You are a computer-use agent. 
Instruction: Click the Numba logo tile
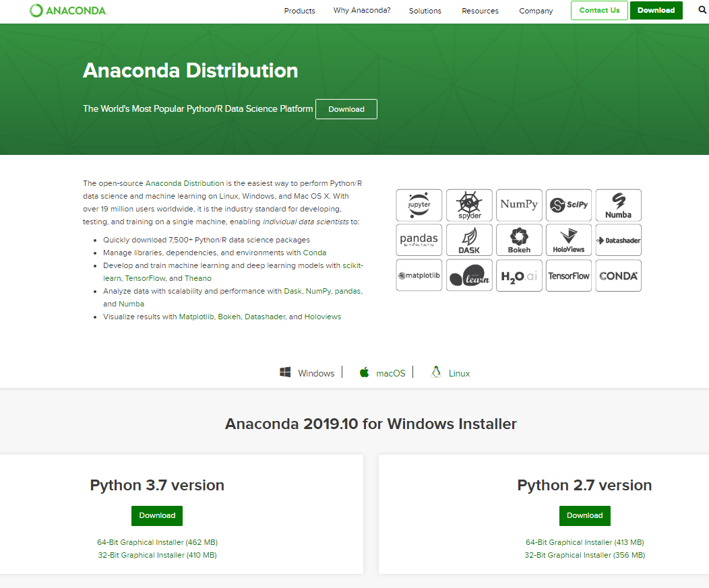(619, 205)
